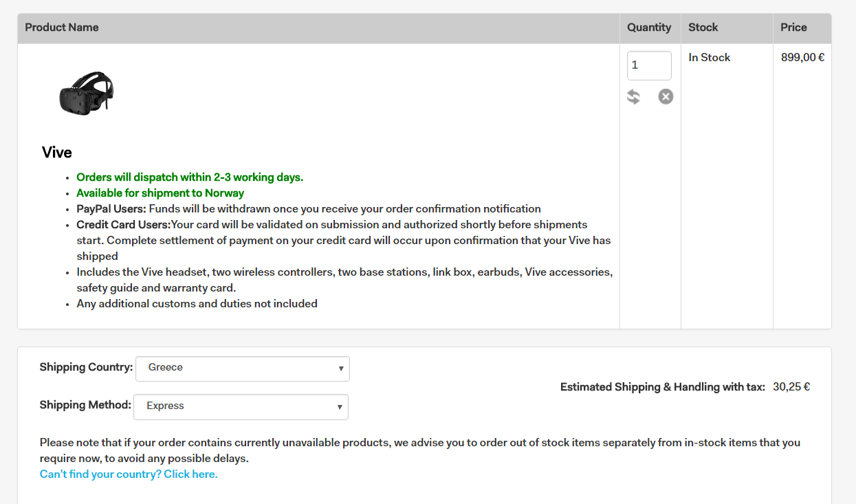Click the Stock column header
Screen dimensions: 856x504
pyautogui.click(x=703, y=28)
